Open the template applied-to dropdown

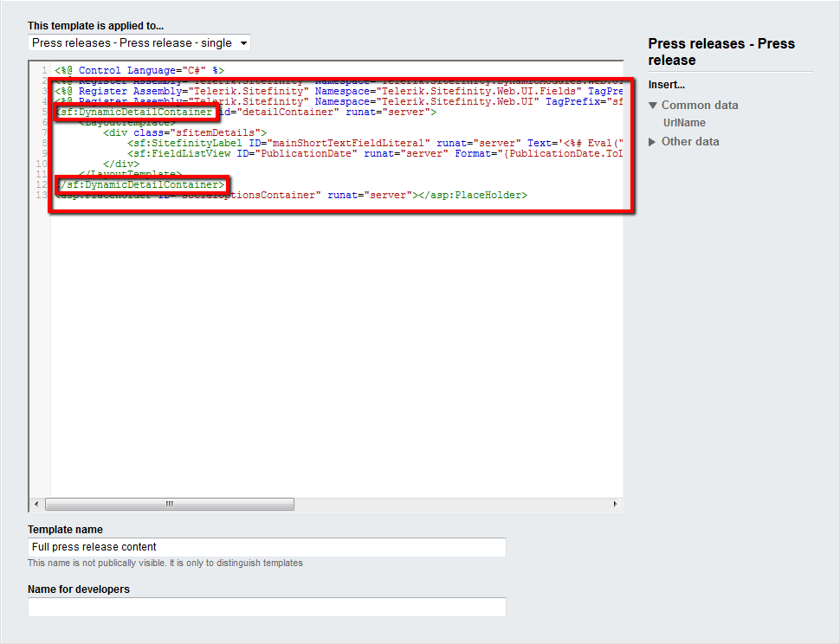point(139,42)
